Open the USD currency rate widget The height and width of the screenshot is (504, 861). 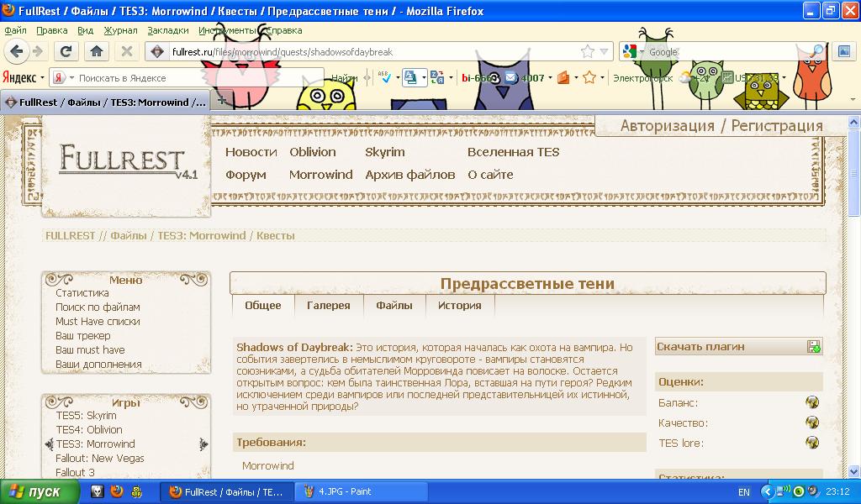[750, 78]
